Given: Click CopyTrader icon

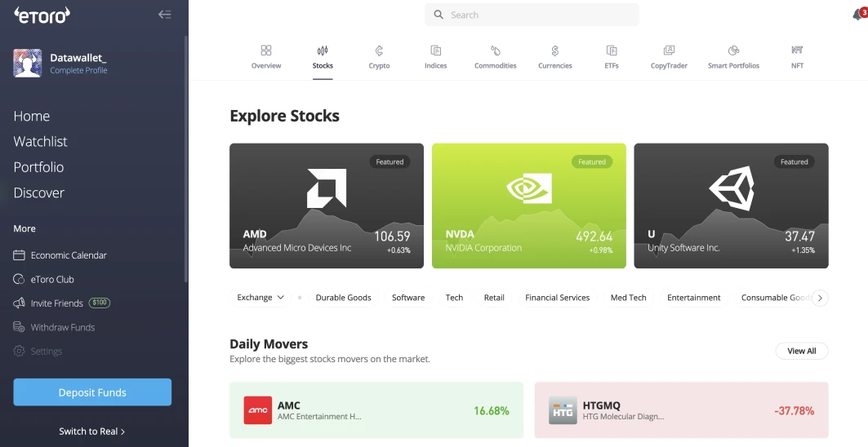Looking at the screenshot, I should pos(669,51).
